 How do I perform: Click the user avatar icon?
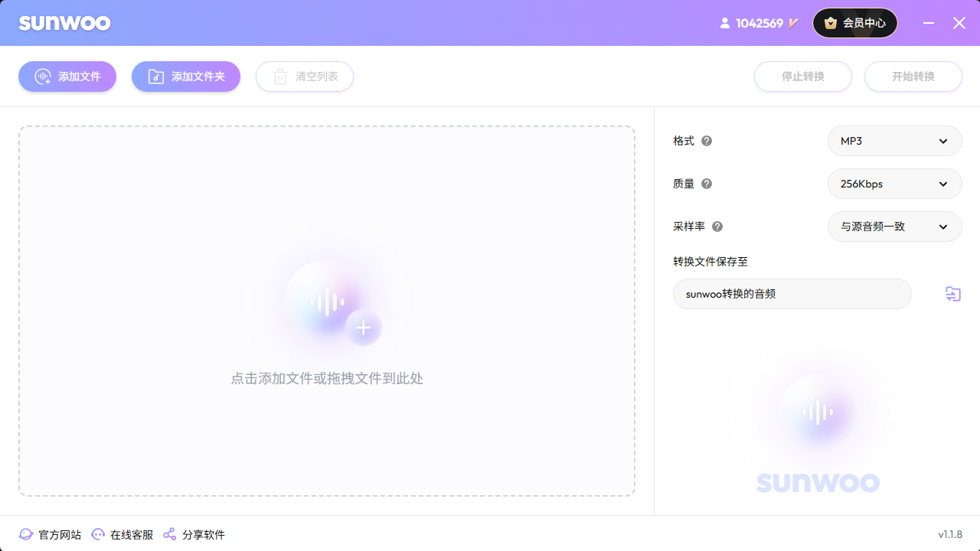(x=725, y=23)
